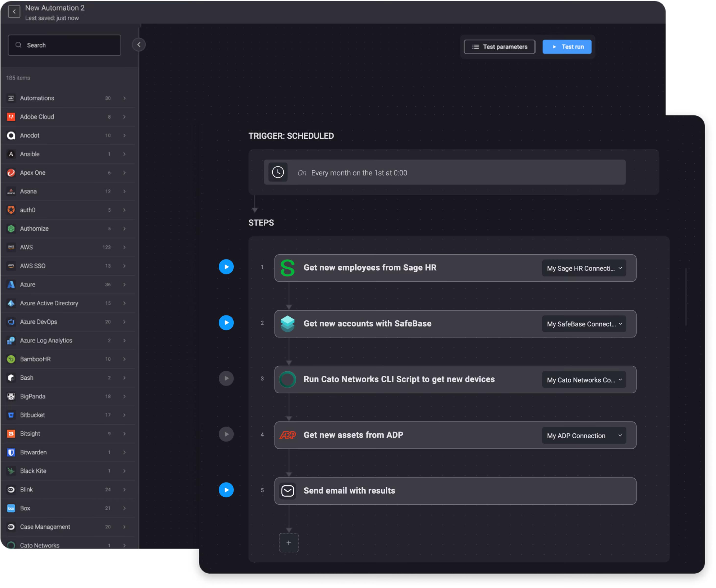Viewport: 716px width, 588px height.
Task: Open the Send email with results step
Action: (455, 492)
